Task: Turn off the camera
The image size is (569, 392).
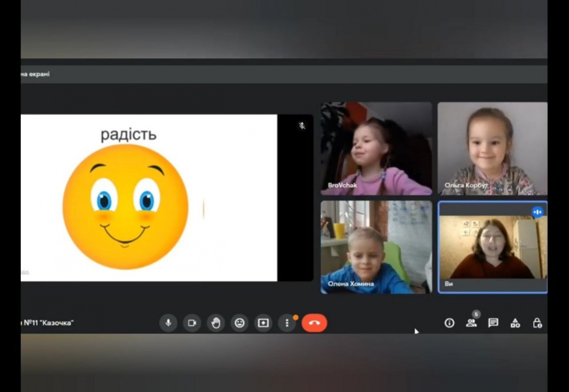Action: click(192, 323)
